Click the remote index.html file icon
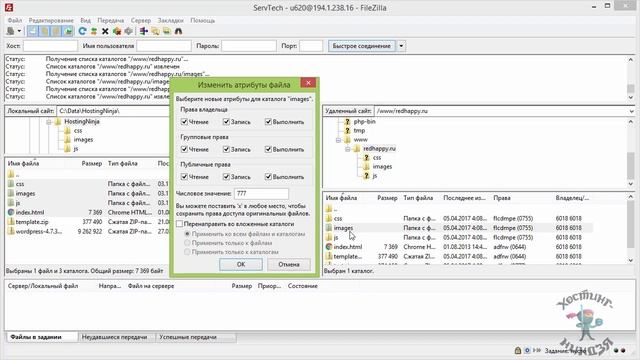640x360 pixels. [329, 247]
